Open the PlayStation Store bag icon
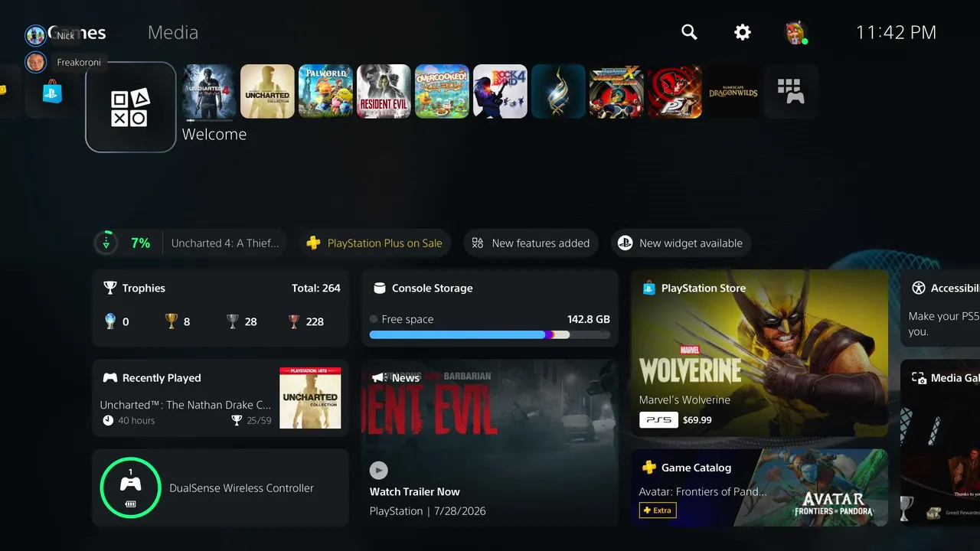Viewport: 980px width, 551px height. (x=52, y=91)
